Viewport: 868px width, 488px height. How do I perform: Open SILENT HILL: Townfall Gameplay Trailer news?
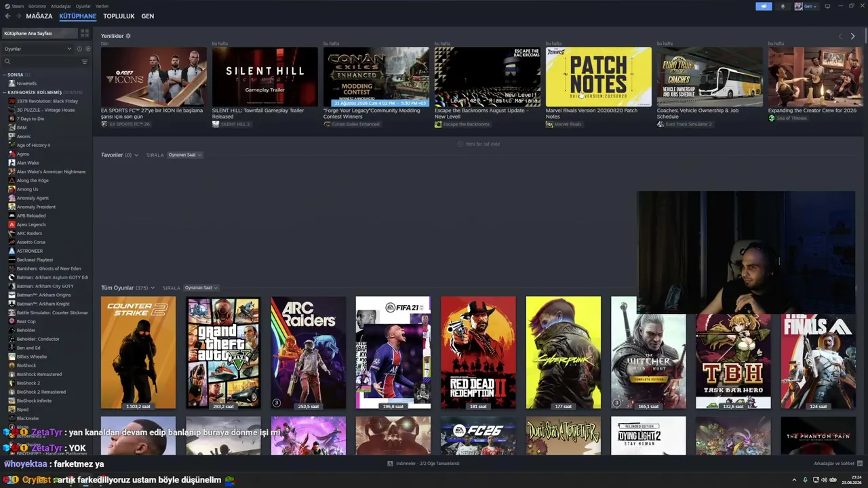point(264,86)
